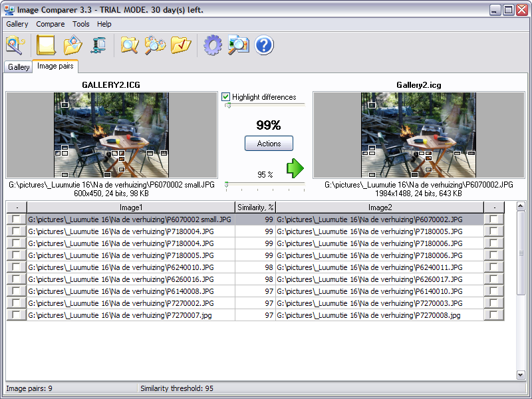
Task: Check left box for P7180004.JPG / P7180005.JPG row
Action: (x=16, y=231)
